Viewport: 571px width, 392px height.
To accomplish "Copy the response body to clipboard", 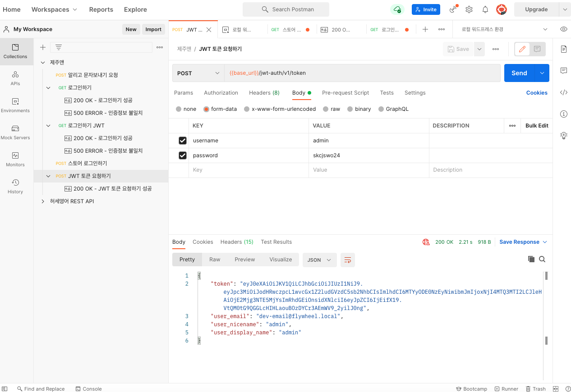I will (531, 259).
